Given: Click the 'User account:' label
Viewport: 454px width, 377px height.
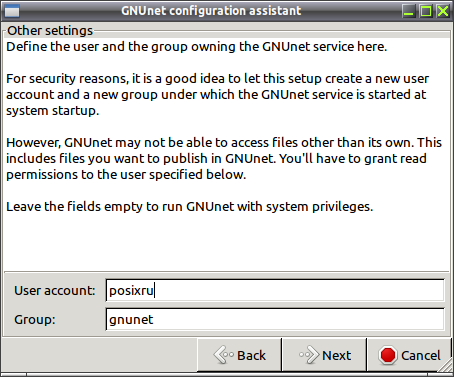Looking at the screenshot, I should [55, 291].
